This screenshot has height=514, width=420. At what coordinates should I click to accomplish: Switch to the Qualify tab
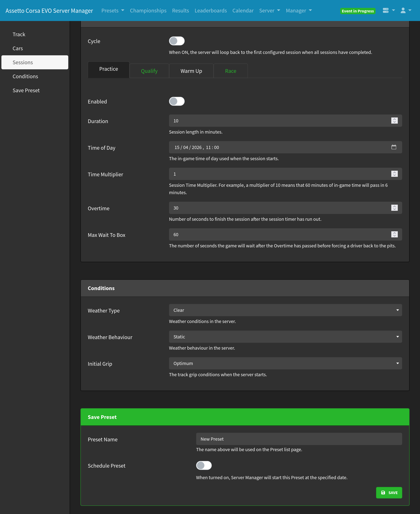coord(149,71)
